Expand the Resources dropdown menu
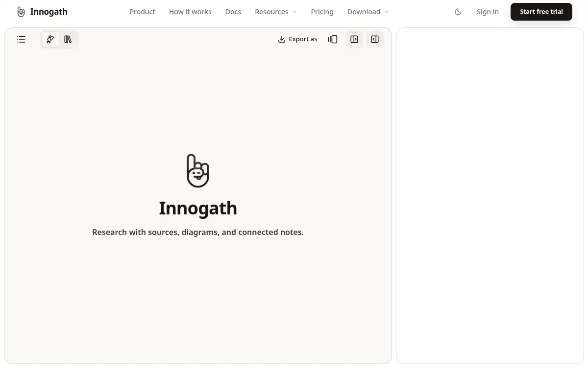This screenshot has height=368, width=588. point(276,12)
